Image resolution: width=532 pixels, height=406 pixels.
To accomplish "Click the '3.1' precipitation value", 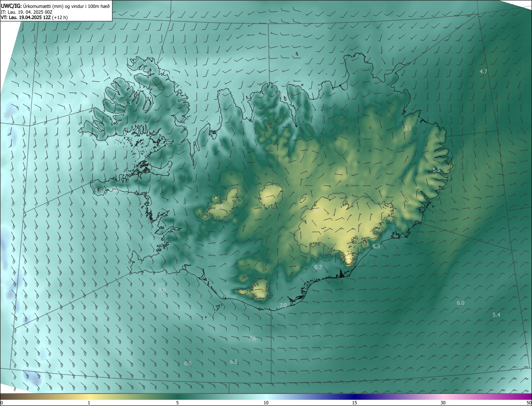I will tap(408, 128).
